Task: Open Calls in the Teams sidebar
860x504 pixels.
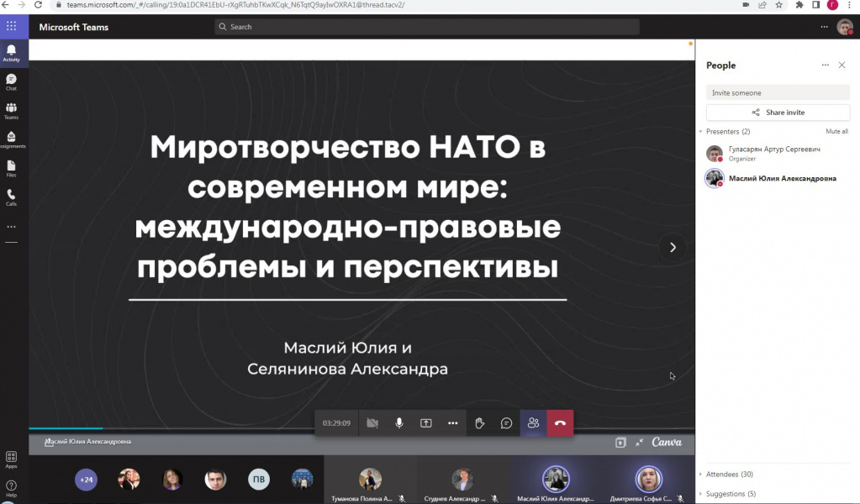Action: (11, 197)
